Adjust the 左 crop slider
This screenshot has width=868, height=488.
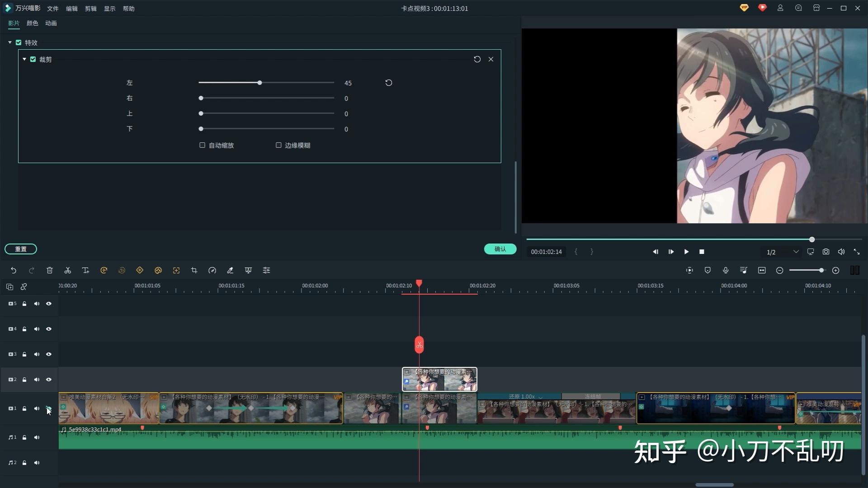coord(266,83)
